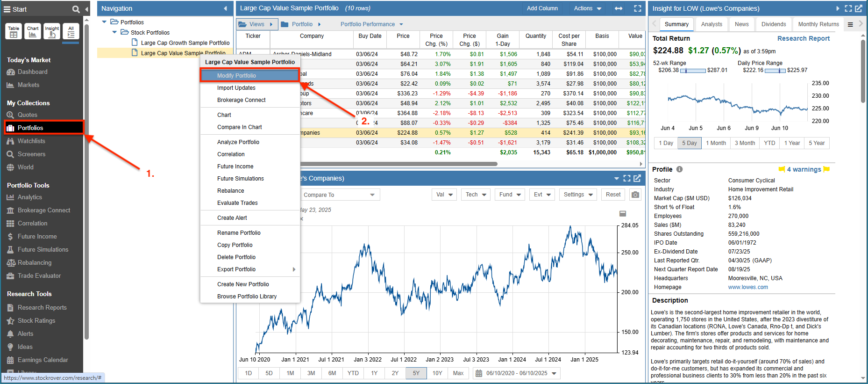Switch to Analysts tab in Insight
Image resolution: width=868 pixels, height=384 pixels.
click(711, 24)
